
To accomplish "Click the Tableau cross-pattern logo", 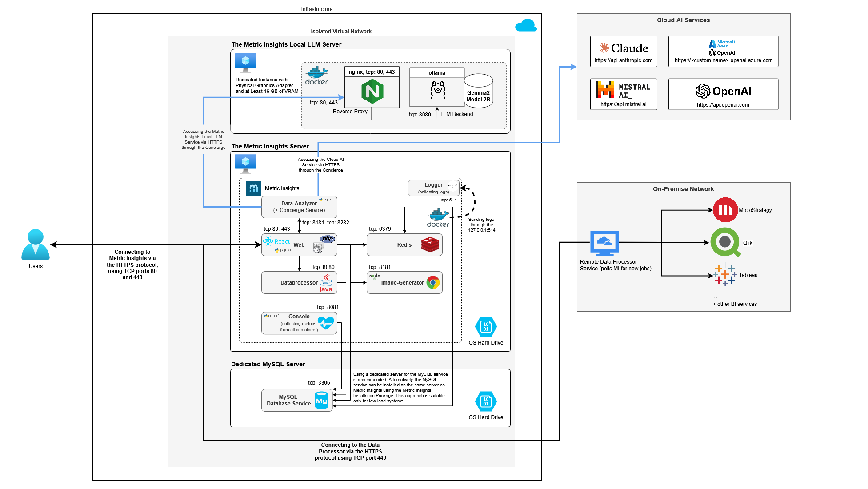I will [x=724, y=274].
